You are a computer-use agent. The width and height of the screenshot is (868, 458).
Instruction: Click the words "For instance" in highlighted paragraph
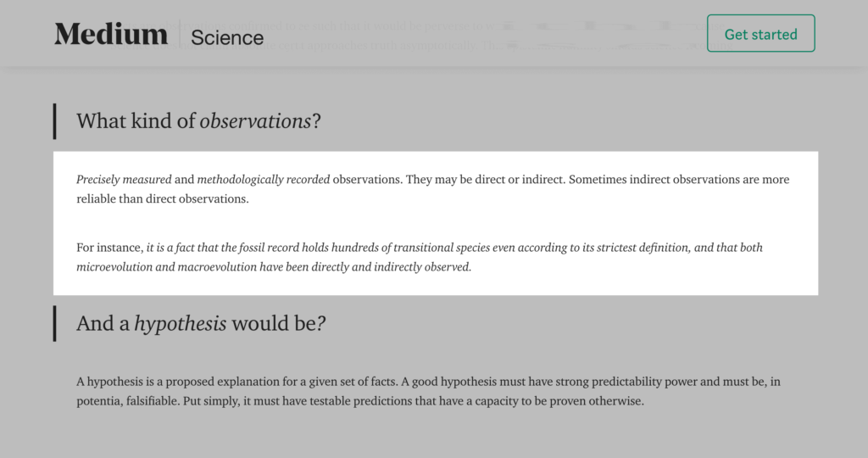[x=108, y=248]
